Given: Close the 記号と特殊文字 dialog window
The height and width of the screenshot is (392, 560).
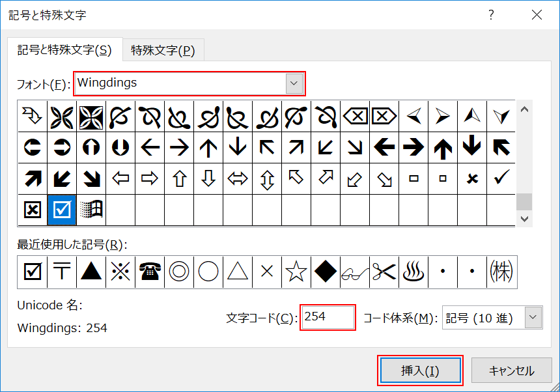Looking at the screenshot, I should point(537,15).
